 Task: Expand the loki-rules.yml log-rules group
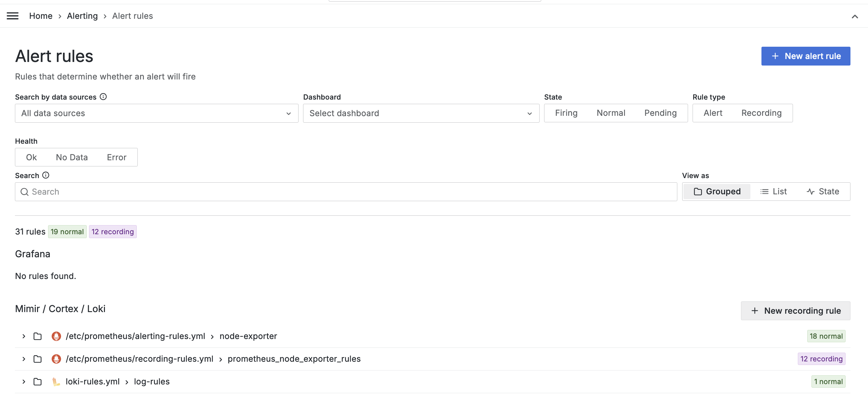click(24, 382)
